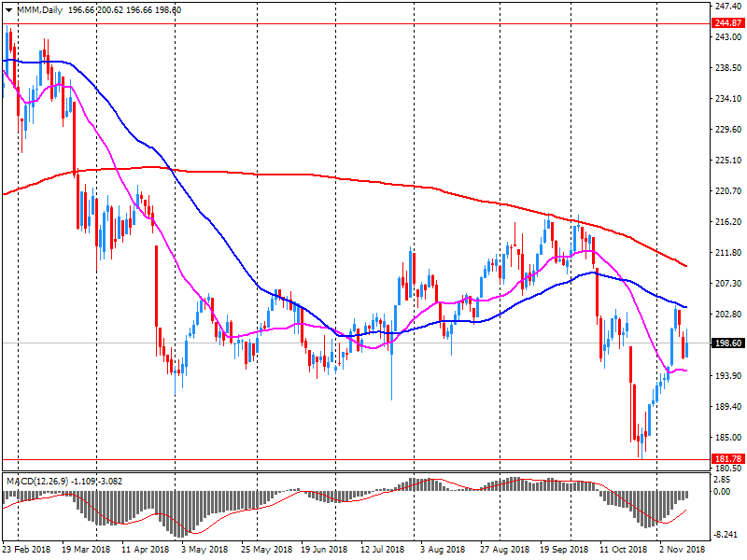The height and width of the screenshot is (560, 747).
Task: Click the 216.20 price scale value
Action: tap(728, 221)
